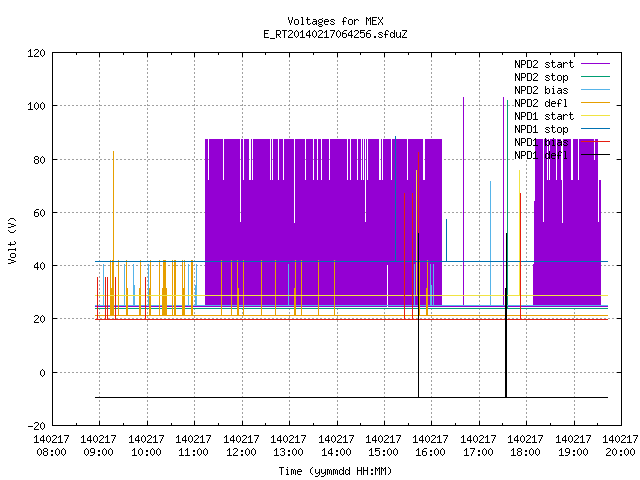Screen dimensions: 640x480
Task: Click the x-axis tick label 12:00
Action: coord(241,452)
